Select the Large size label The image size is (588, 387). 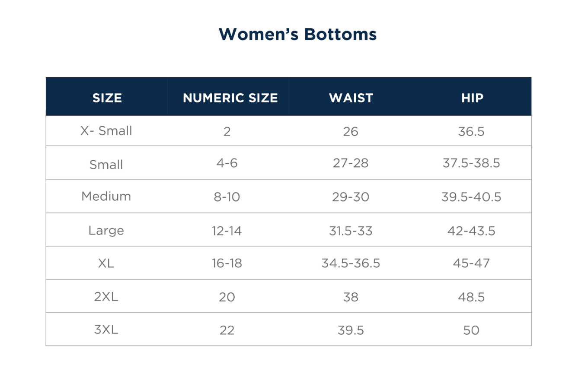tap(106, 230)
